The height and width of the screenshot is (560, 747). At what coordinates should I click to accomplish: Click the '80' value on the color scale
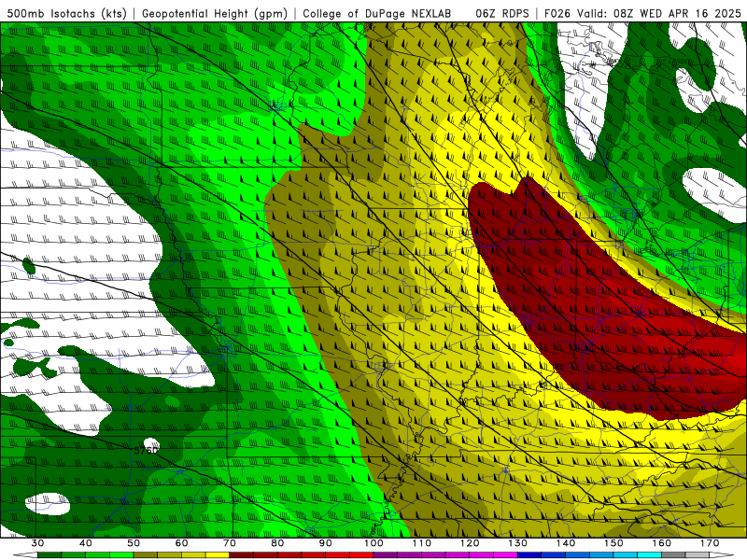(x=277, y=543)
